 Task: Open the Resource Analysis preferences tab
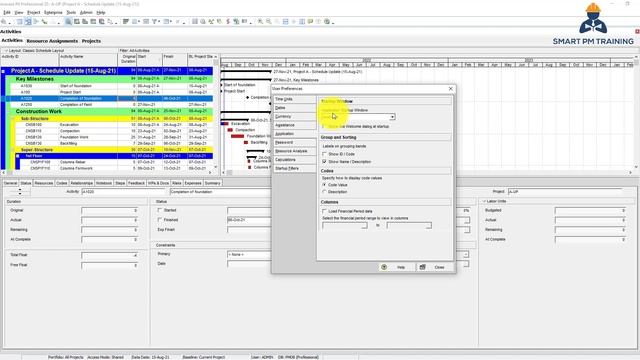[294, 151]
